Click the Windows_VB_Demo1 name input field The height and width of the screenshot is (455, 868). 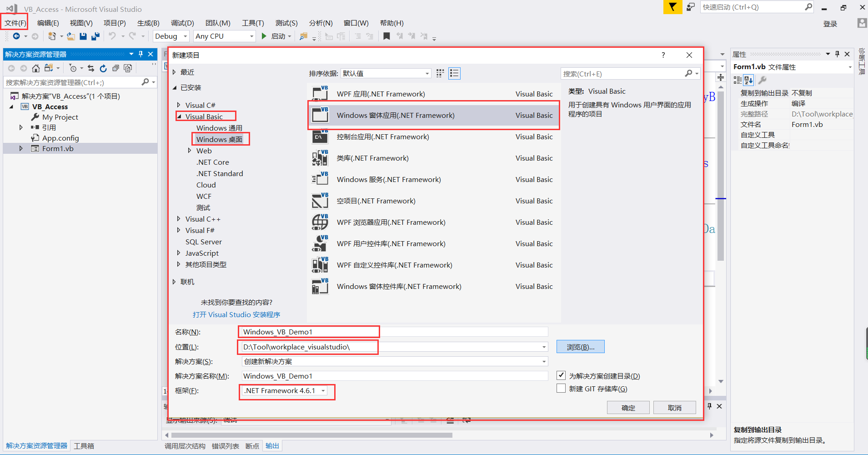click(309, 331)
